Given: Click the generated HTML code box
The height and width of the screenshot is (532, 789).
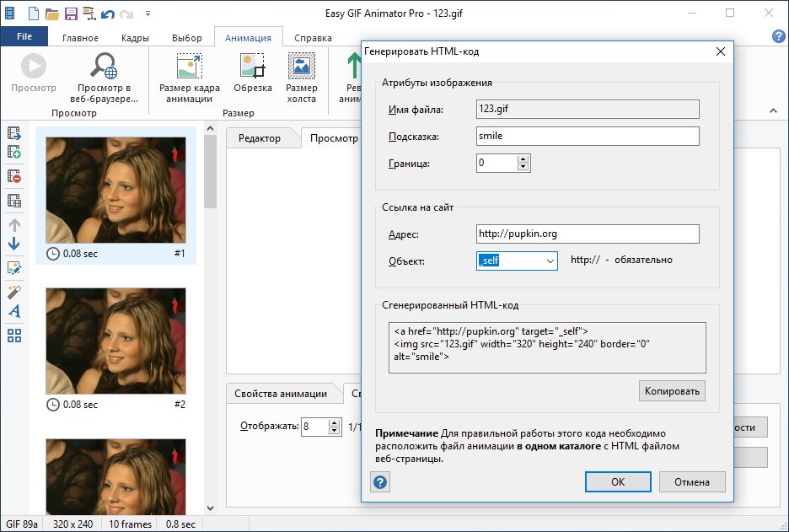Looking at the screenshot, I should pos(547,347).
